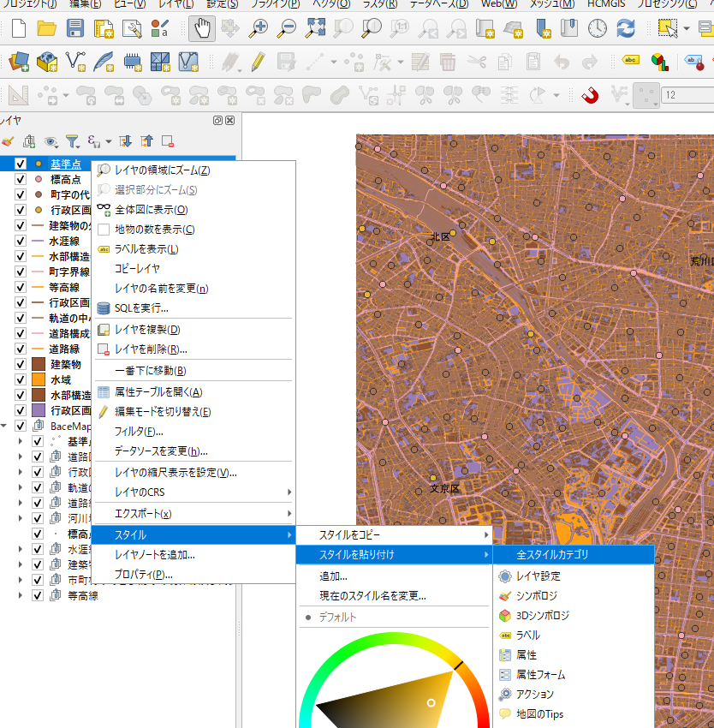Open the filter legend funnel icon

(x=72, y=141)
